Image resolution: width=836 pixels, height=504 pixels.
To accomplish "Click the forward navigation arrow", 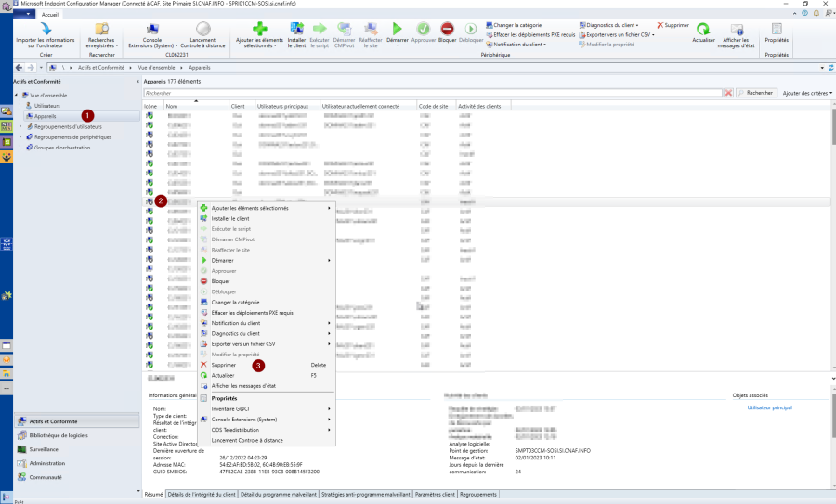I will [31, 68].
